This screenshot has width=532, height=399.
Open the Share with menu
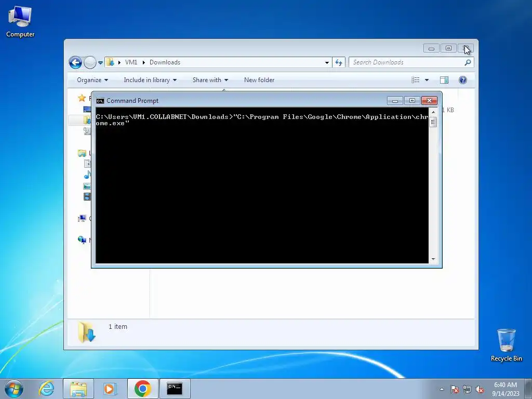(x=210, y=80)
